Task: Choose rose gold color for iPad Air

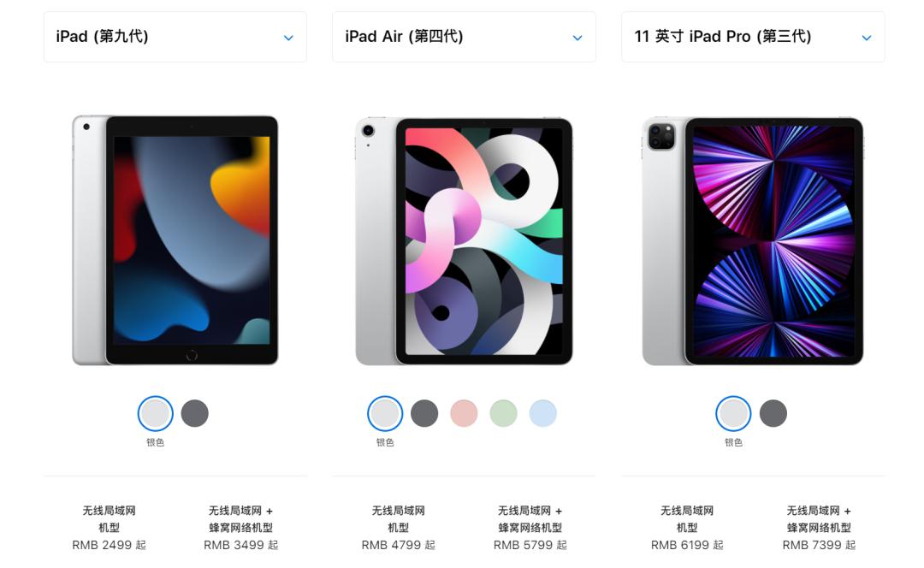Action: (464, 413)
